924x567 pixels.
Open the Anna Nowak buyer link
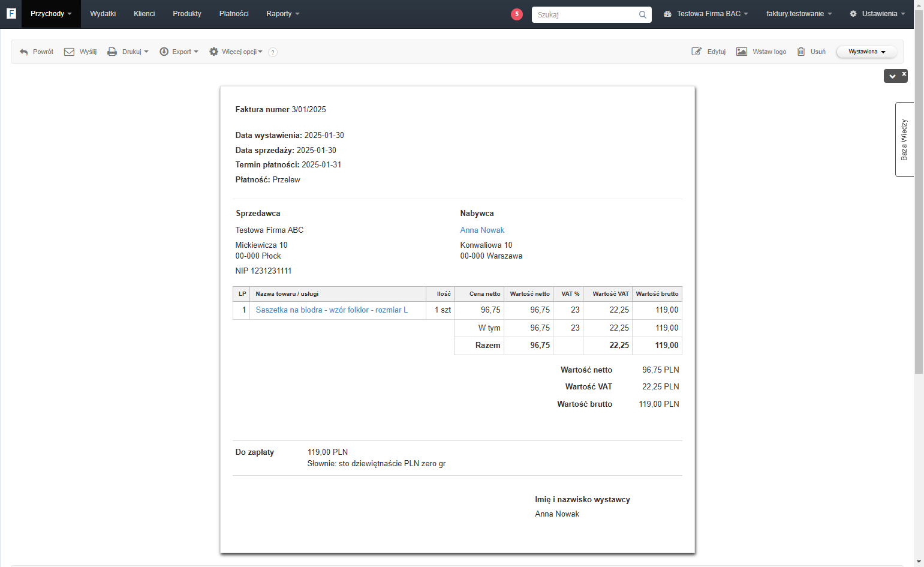[482, 230]
